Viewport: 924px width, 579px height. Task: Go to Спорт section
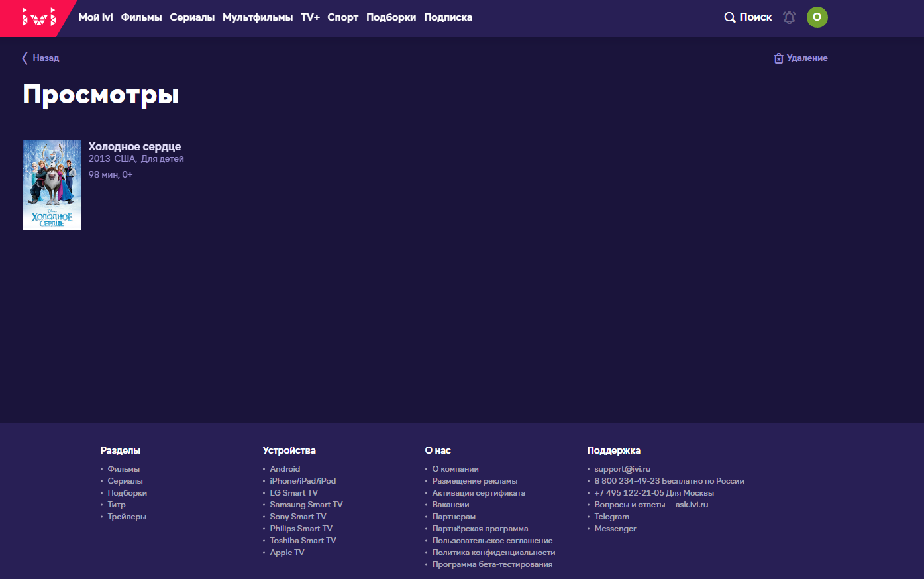coord(343,17)
